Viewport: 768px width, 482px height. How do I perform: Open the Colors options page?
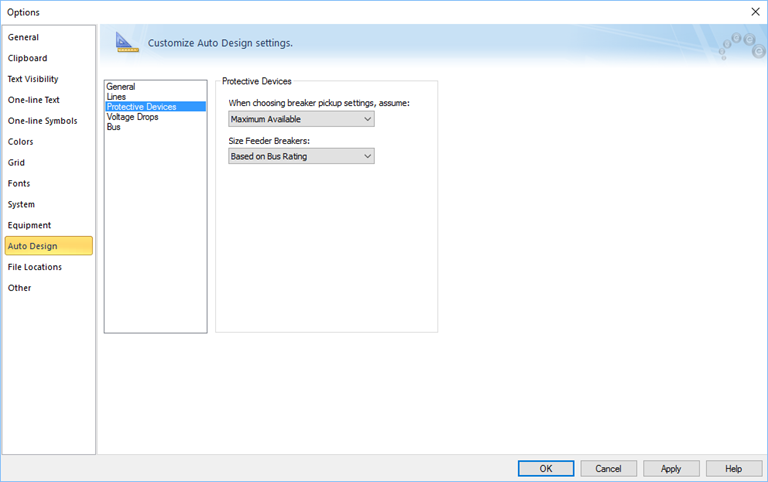tap(21, 142)
